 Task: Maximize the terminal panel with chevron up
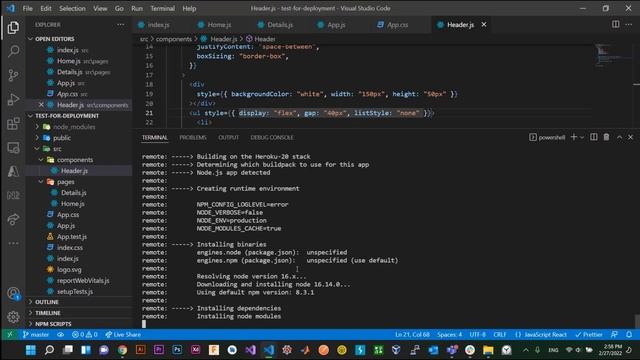[x=619, y=137]
